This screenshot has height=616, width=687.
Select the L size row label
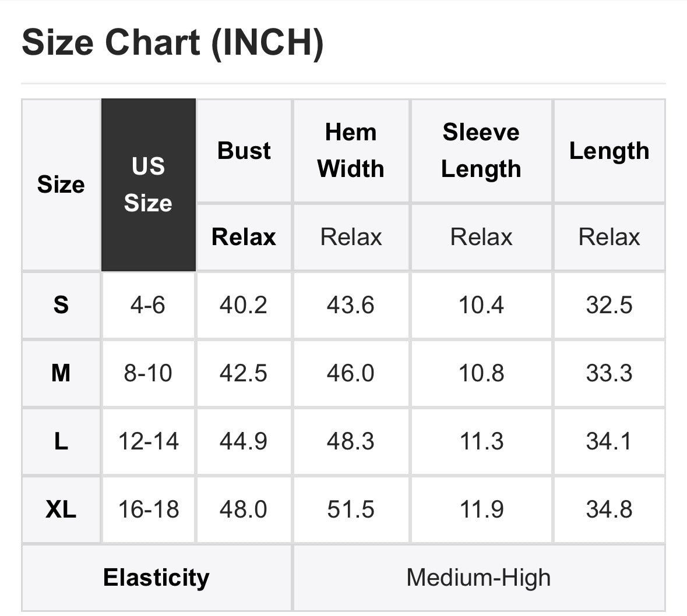(61, 441)
